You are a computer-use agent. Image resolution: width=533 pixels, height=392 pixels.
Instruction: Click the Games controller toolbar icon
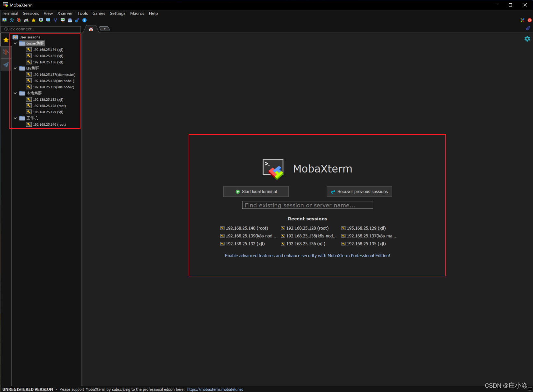(26, 20)
